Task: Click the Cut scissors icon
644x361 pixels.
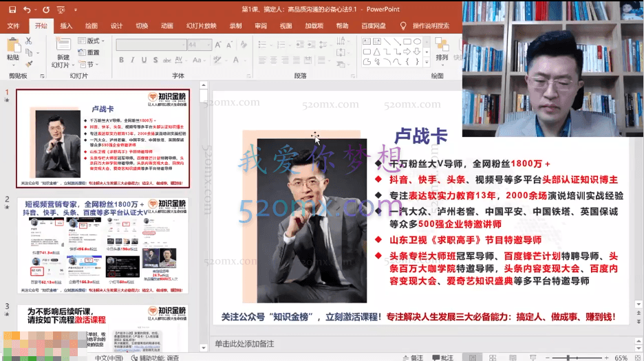Action: click(x=29, y=41)
